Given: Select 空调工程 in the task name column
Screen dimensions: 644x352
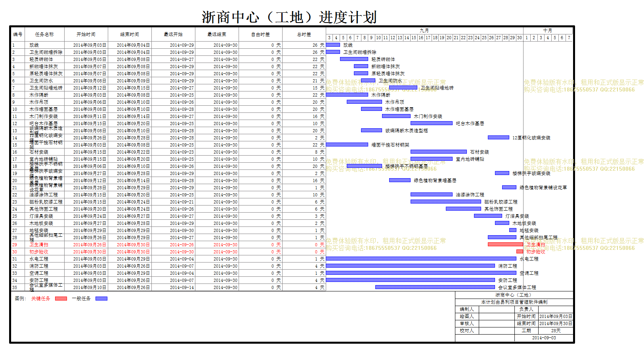Looking at the screenshot, I should 39,273.
